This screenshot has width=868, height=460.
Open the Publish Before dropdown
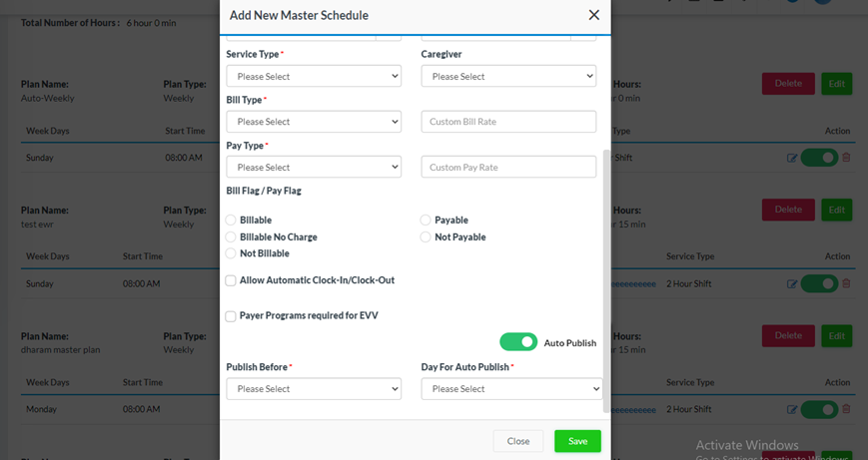tap(314, 389)
